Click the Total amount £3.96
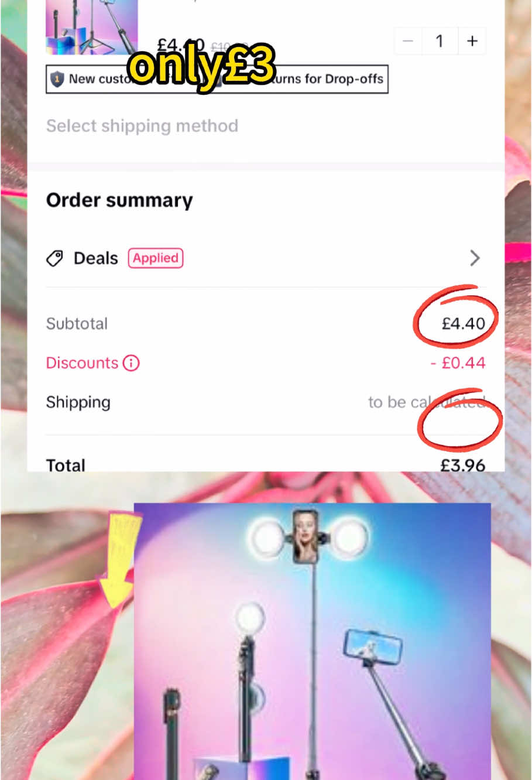532x780 pixels. coord(463,465)
